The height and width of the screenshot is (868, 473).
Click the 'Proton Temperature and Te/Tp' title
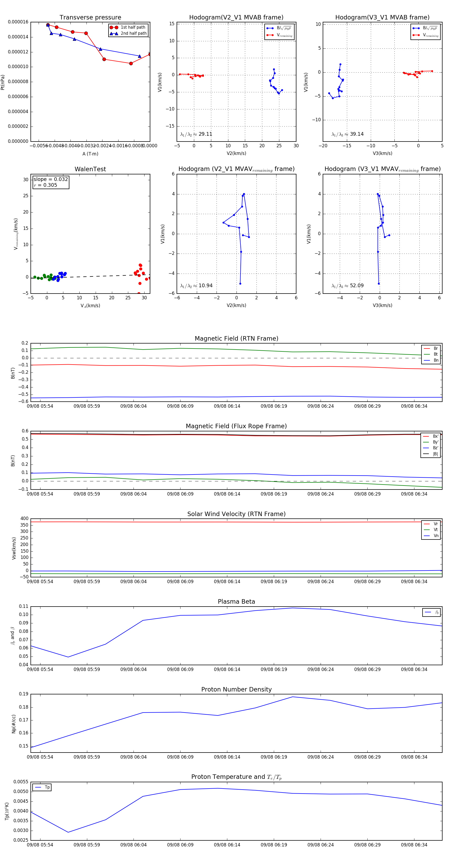[236, 777]
